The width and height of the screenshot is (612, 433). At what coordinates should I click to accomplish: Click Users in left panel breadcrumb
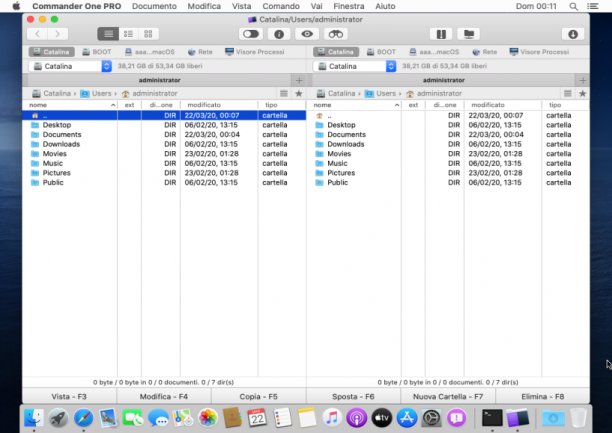pyautogui.click(x=96, y=93)
